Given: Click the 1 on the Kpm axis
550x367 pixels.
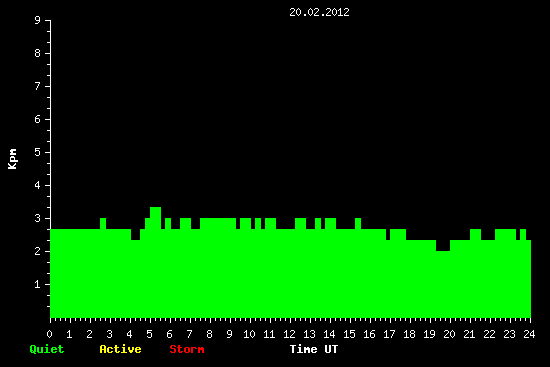Looking at the screenshot, I should [x=38, y=284].
